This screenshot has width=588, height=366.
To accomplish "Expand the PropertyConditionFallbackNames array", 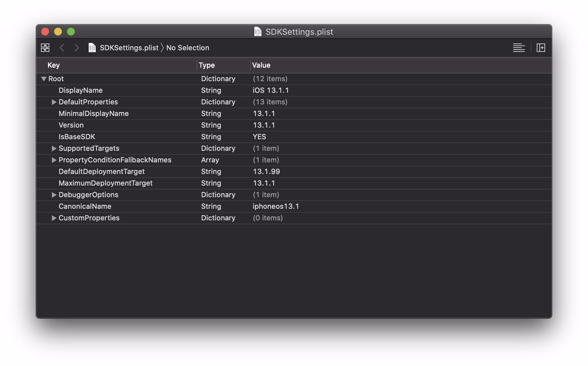I will 54,160.
